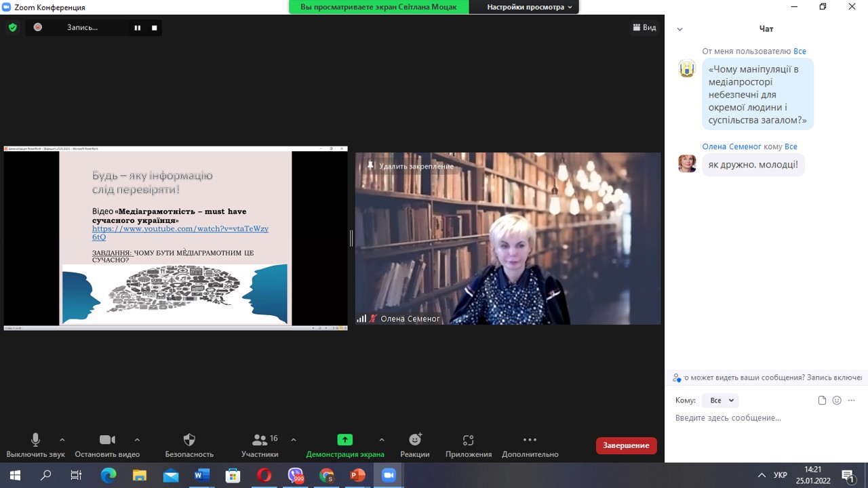Open the chat recipient dropdown
868x488 pixels.
click(x=719, y=401)
